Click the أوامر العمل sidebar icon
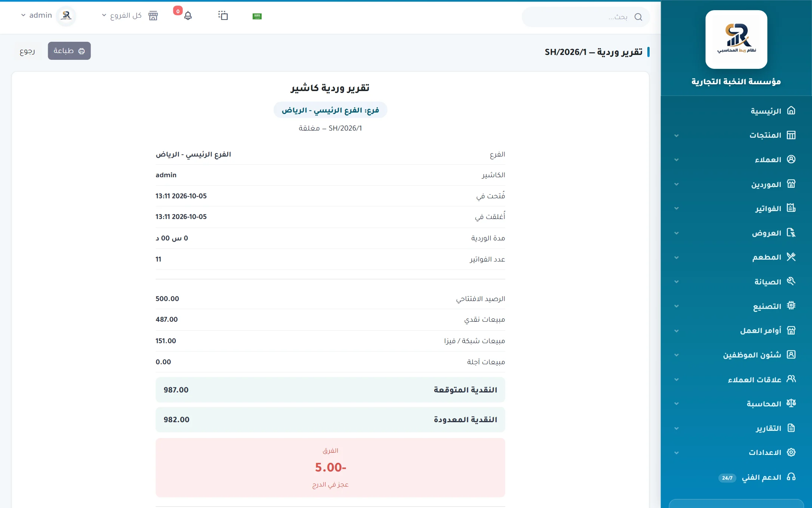 tap(791, 330)
